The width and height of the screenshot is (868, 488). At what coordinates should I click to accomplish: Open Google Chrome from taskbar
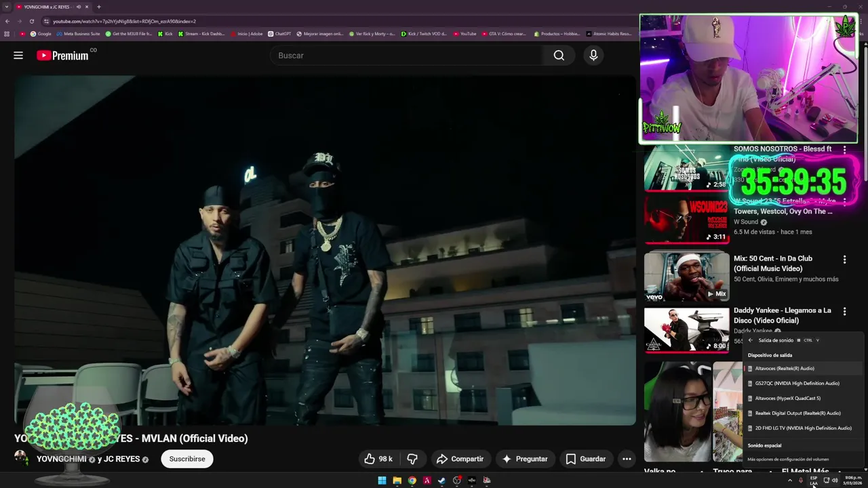tap(412, 481)
